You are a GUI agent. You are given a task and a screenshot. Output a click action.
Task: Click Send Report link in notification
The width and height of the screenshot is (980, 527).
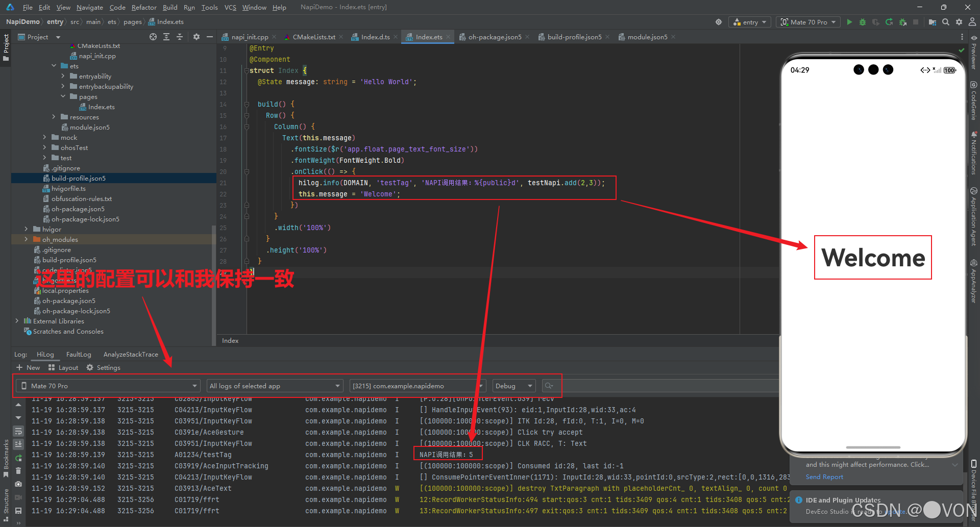click(824, 477)
